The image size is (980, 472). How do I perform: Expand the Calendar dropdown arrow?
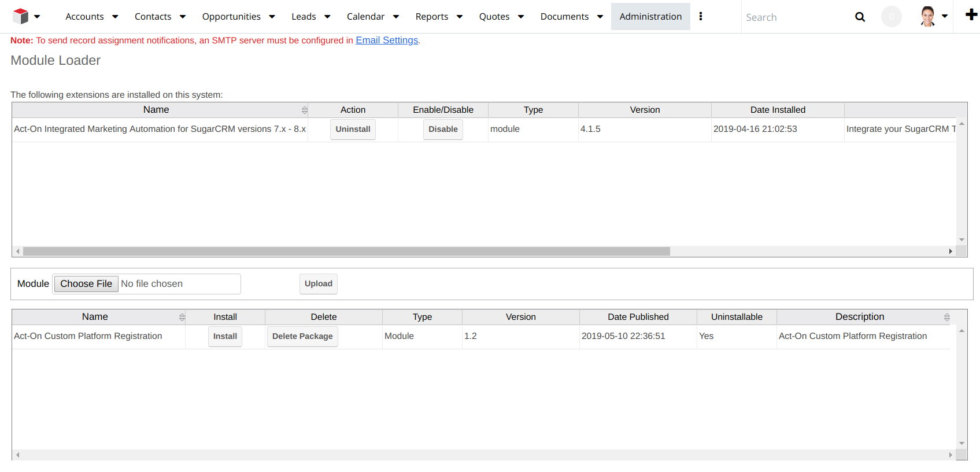click(x=396, y=17)
